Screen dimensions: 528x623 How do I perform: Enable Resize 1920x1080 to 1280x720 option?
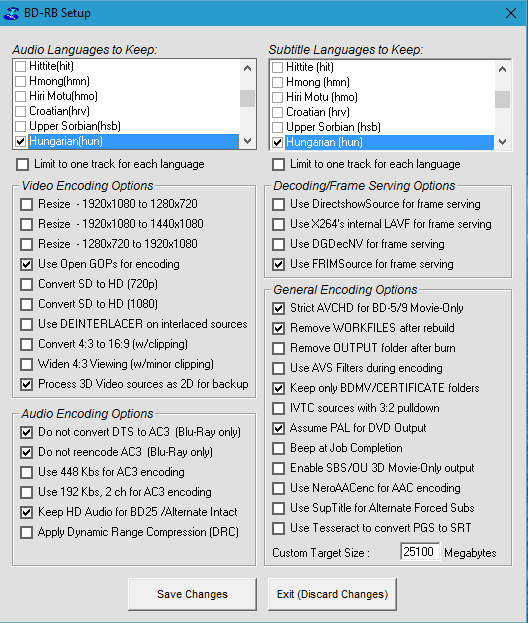coord(27,205)
